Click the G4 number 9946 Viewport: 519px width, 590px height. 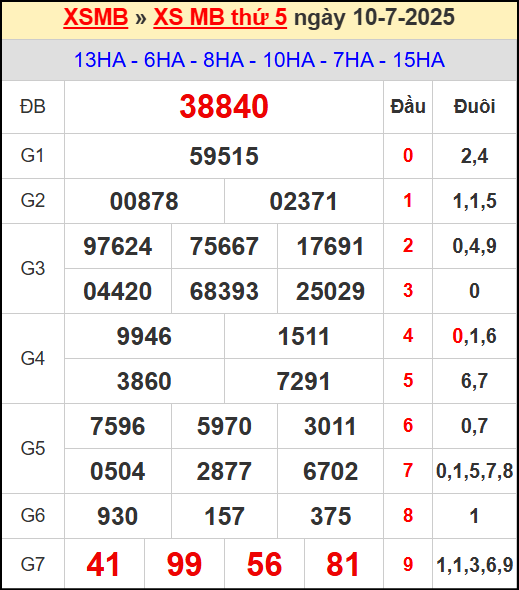point(144,336)
